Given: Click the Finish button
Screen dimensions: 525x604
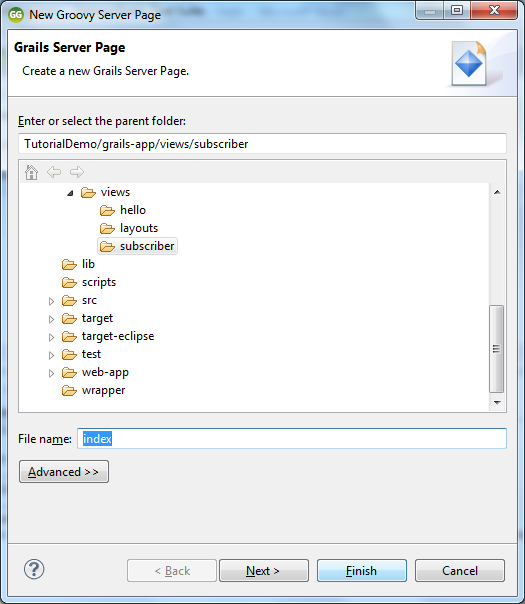Looking at the screenshot, I should (x=362, y=570).
